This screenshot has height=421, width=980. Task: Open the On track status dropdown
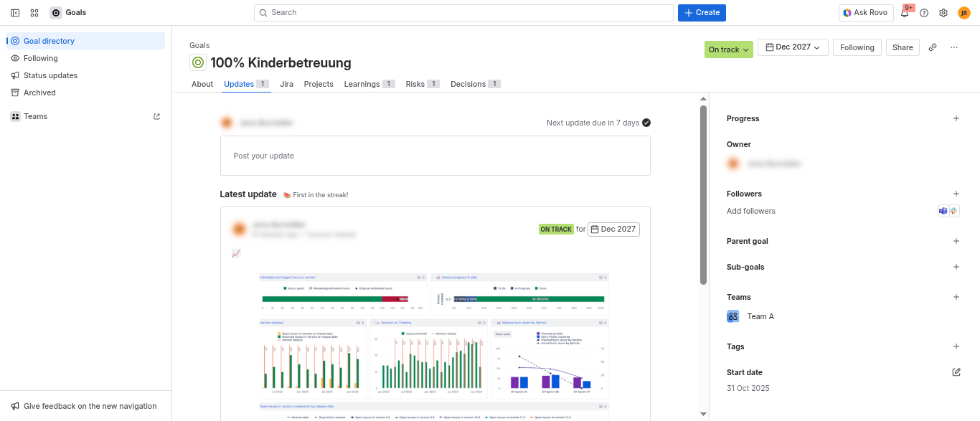point(729,49)
